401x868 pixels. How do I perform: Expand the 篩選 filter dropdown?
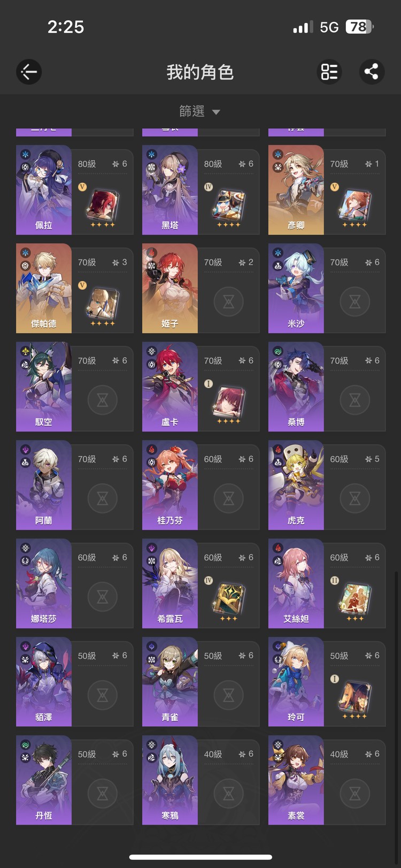point(200,111)
